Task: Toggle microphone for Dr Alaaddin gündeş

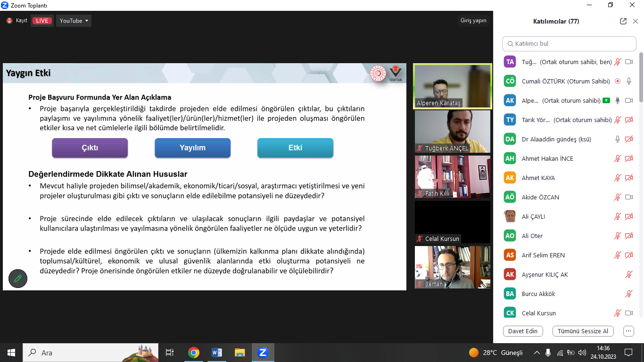Action: (618, 139)
